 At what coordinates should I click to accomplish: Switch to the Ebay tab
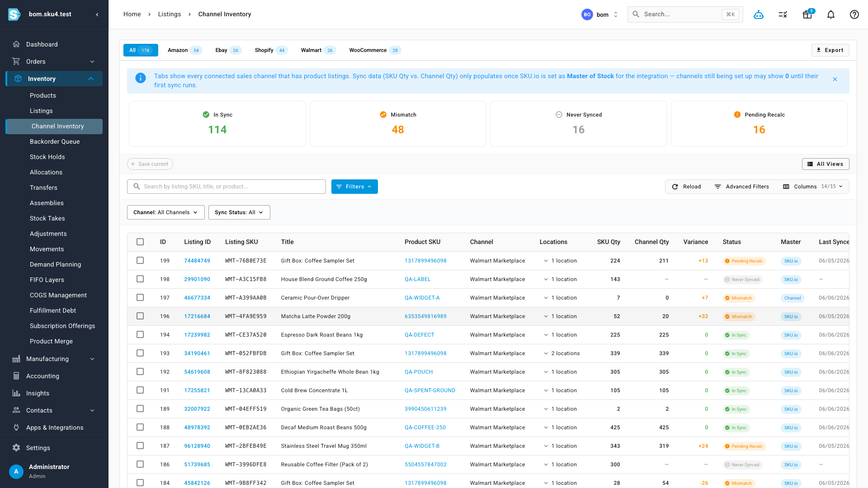click(228, 50)
